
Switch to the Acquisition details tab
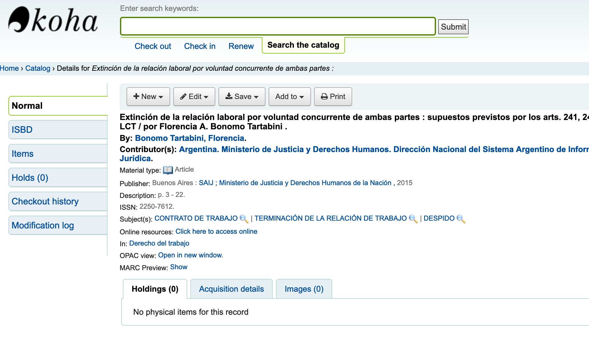coord(231,289)
